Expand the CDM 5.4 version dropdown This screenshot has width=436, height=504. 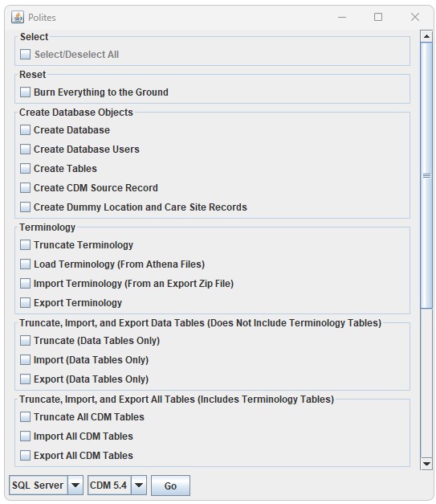[x=139, y=485]
